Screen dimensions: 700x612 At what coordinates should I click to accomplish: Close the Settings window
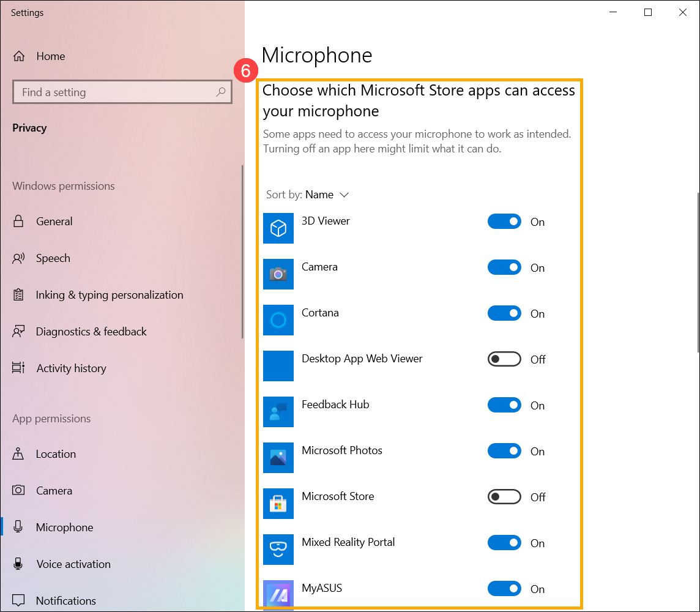click(x=683, y=12)
